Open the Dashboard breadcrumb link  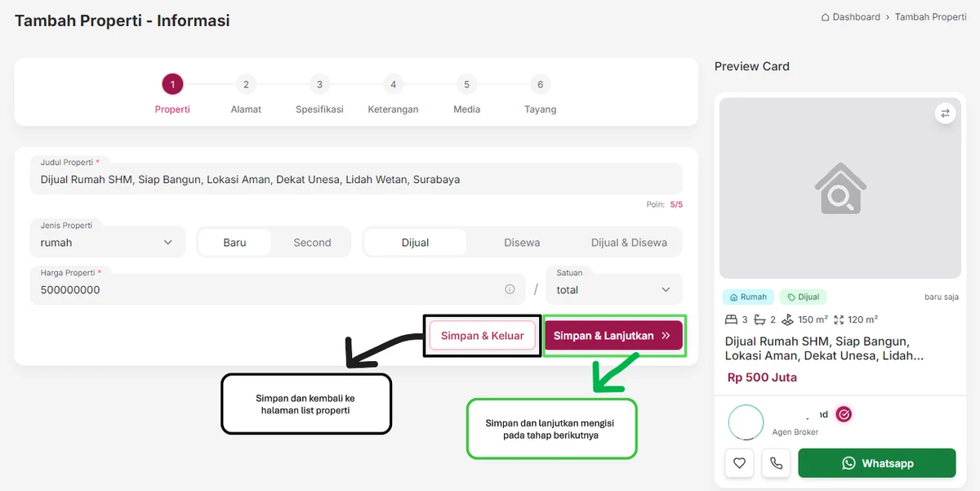pyautogui.click(x=856, y=17)
